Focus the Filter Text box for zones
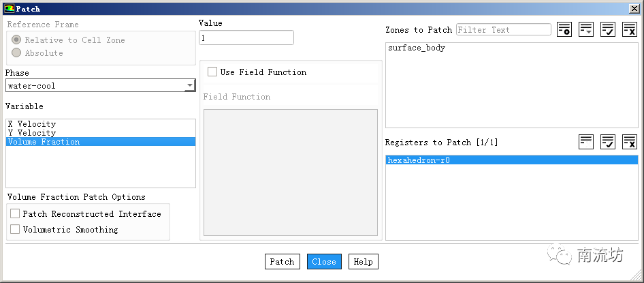Screen dimensions: 644x283 (x=503, y=30)
